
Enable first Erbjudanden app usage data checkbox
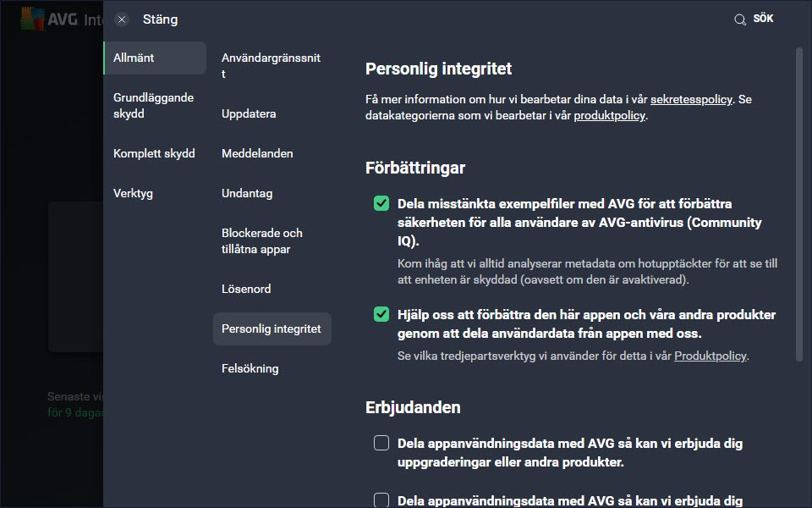(381, 443)
